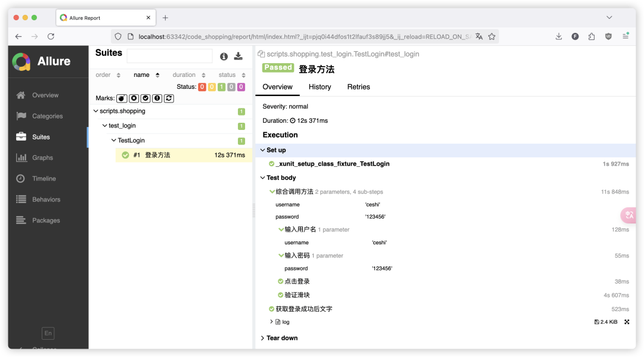Expand log attachment to fullscreen
The width and height of the screenshot is (644, 357).
point(627,322)
